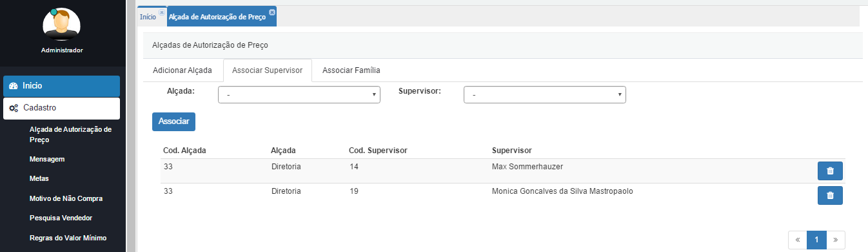Select page 1 in pagination
This screenshot has height=252, width=868.
pyautogui.click(x=816, y=240)
